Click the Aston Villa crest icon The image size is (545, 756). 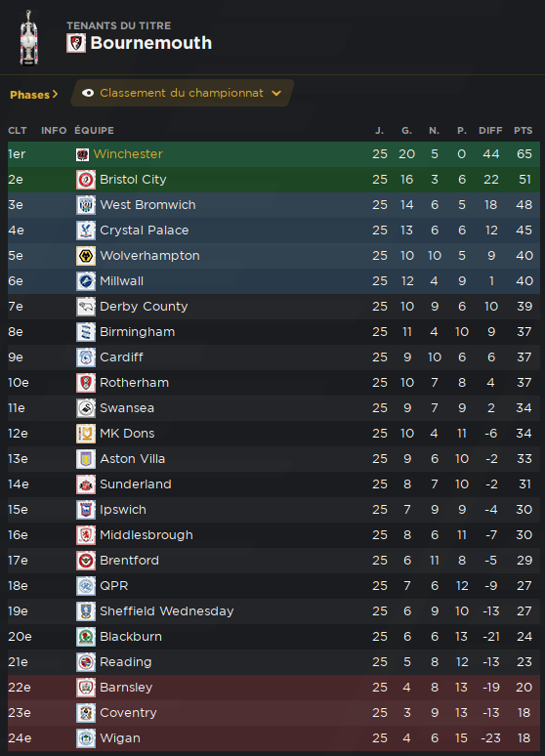tap(86, 459)
